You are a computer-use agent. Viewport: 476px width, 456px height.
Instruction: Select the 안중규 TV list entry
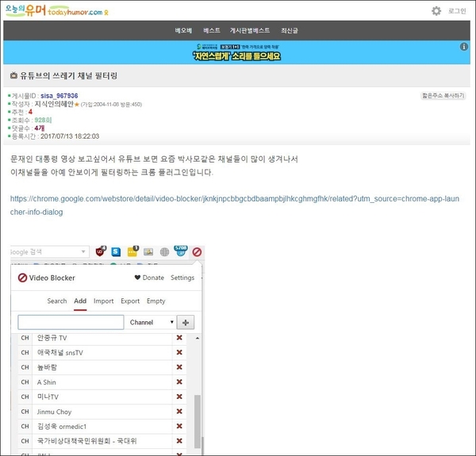(x=102, y=338)
